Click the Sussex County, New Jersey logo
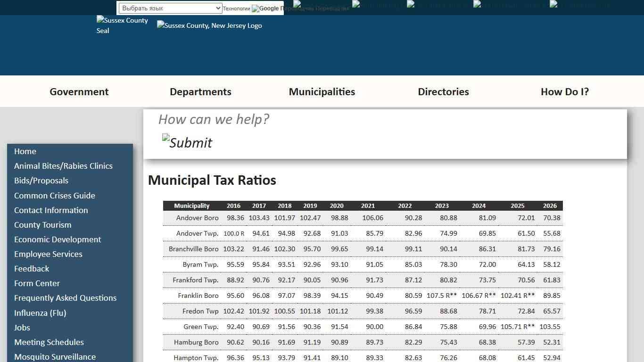 coord(209,25)
